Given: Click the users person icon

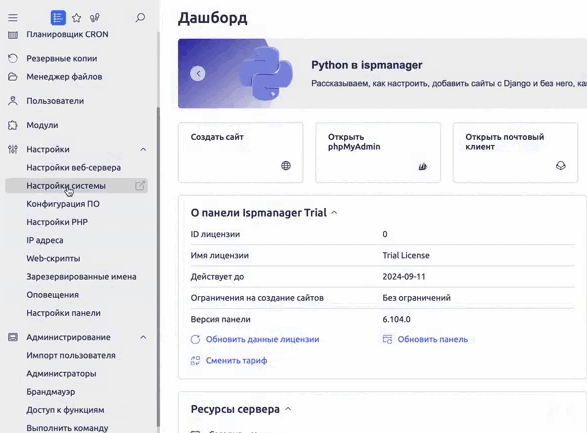Looking at the screenshot, I should 13,101.
